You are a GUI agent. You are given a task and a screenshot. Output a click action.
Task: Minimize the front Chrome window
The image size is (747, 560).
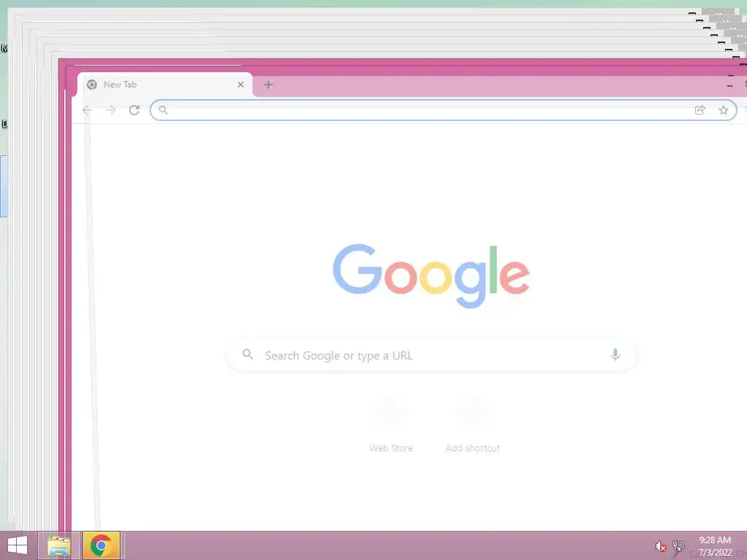click(x=729, y=86)
